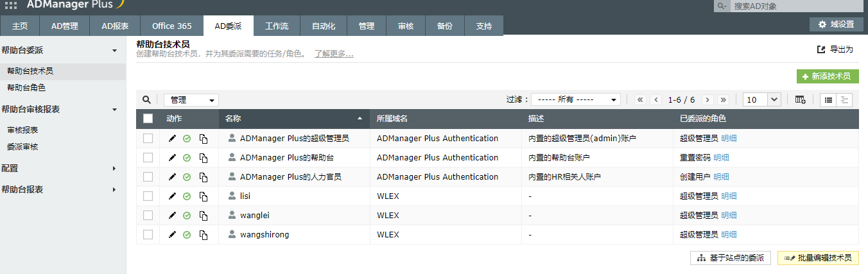Open the AD报表 tab
868x274 pixels.
click(115, 26)
